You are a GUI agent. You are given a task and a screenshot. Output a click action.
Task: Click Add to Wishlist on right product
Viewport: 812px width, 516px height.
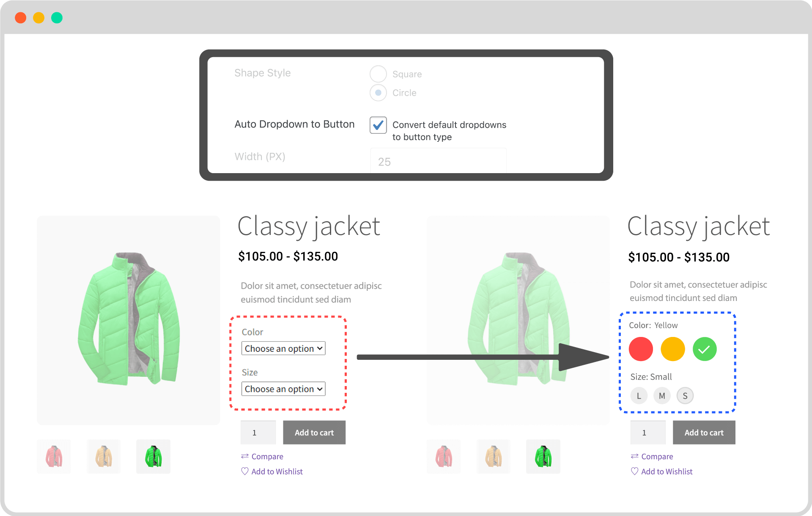pyautogui.click(x=667, y=471)
